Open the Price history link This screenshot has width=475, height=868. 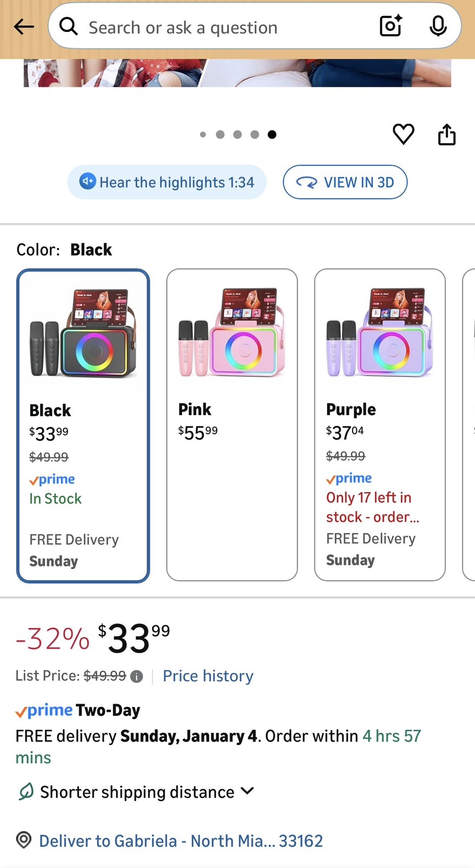tap(208, 676)
